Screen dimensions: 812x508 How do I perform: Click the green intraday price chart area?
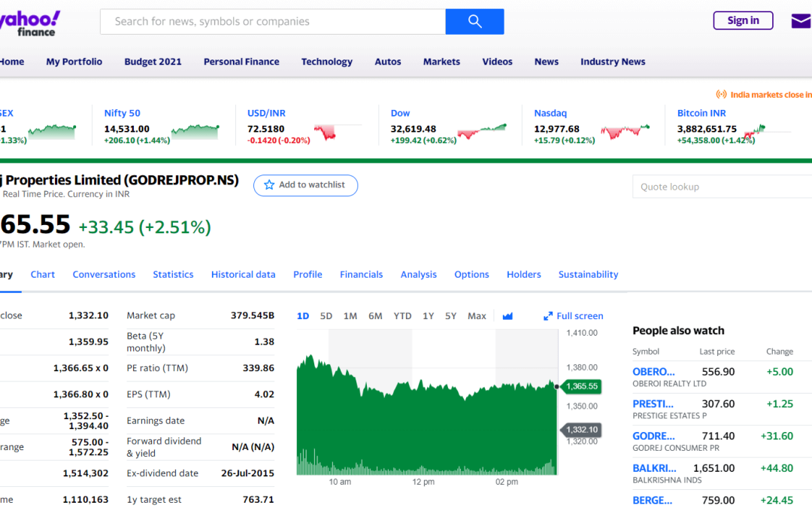pos(427,415)
